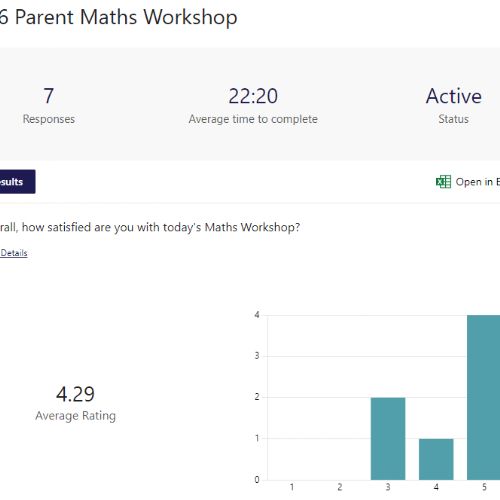The height and width of the screenshot is (500, 500).
Task: Click the 22:20 average time value
Action: tap(253, 96)
